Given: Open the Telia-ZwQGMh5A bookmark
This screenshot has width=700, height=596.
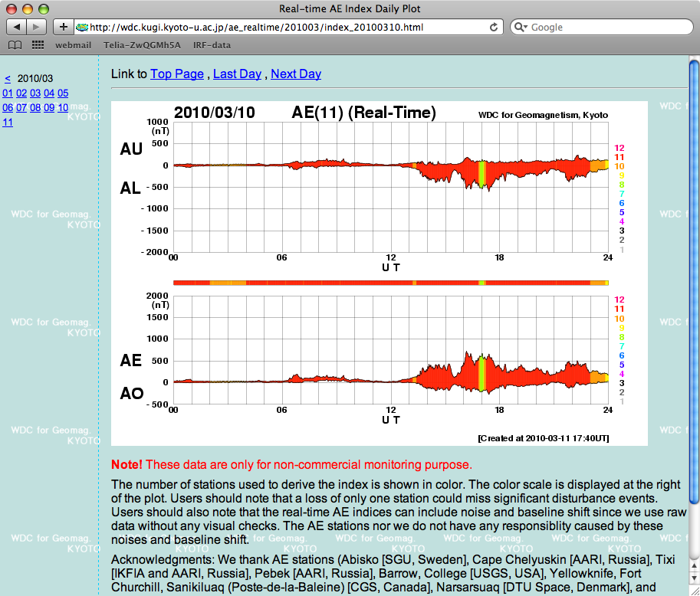Looking at the screenshot, I should (x=142, y=45).
